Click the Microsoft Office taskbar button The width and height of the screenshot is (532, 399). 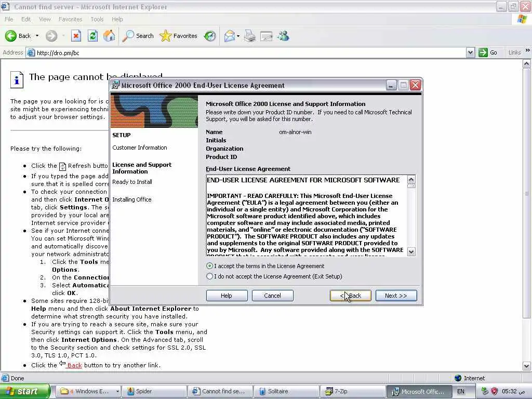[418, 391]
